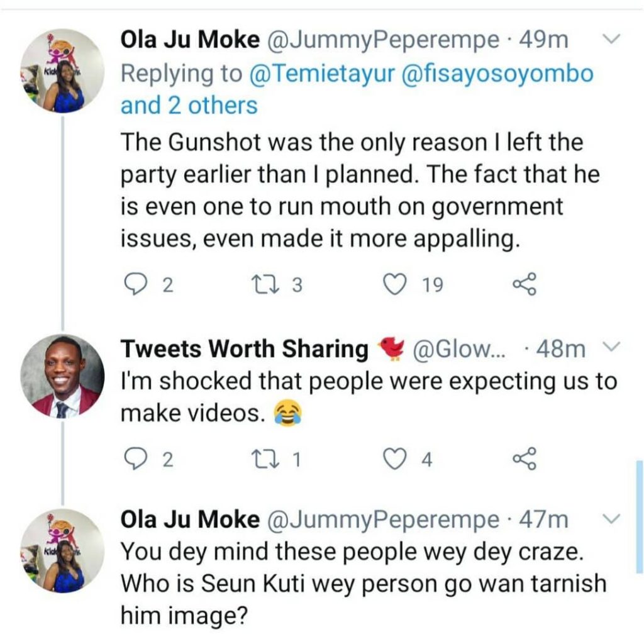Open Tweets Worth Sharing profile picture
The image size is (644, 644).
point(62,377)
